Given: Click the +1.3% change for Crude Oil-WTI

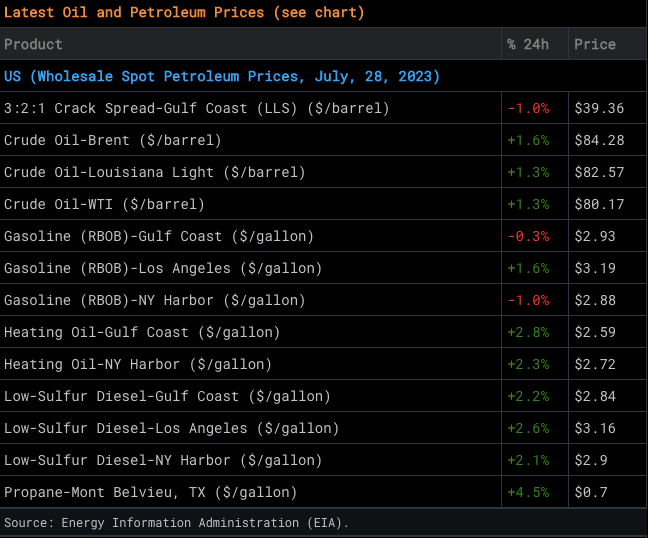Looking at the screenshot, I should pyautogui.click(x=528, y=205).
